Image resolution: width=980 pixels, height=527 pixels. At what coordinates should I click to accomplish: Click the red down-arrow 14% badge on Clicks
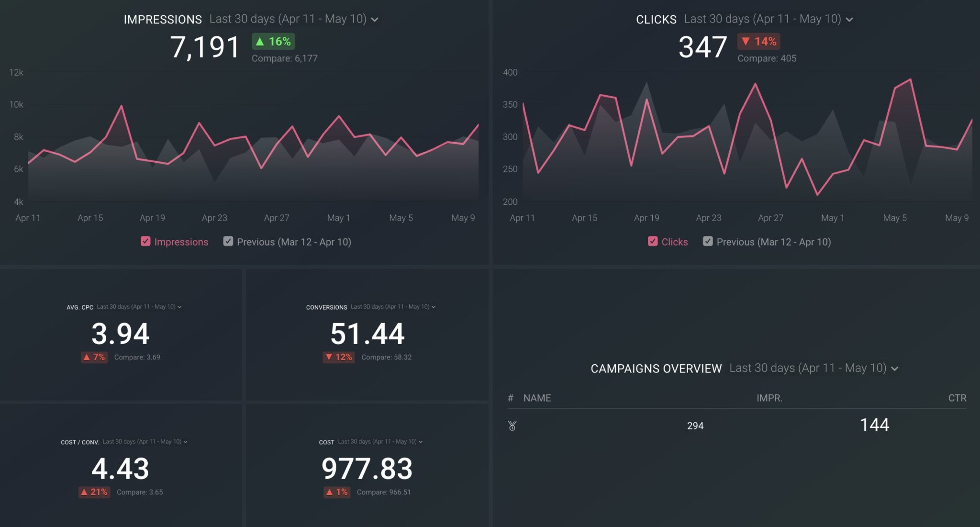(x=758, y=42)
